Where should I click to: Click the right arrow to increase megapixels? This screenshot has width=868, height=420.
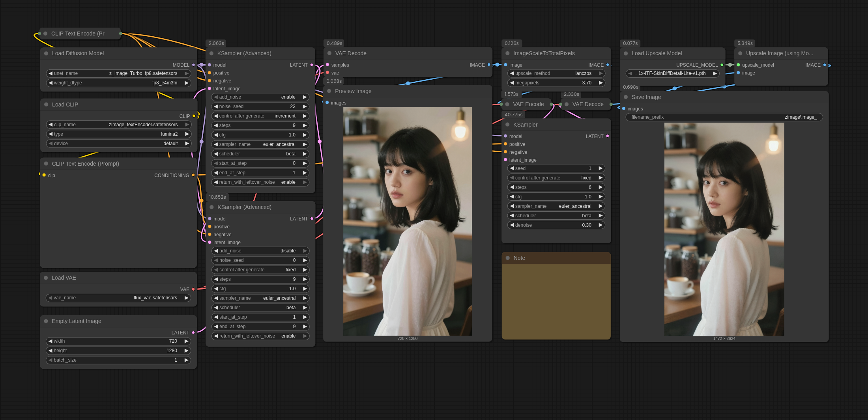point(600,83)
